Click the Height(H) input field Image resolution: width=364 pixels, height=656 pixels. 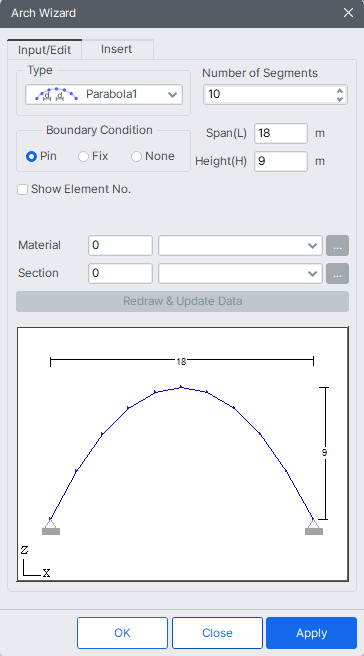pyautogui.click(x=281, y=161)
